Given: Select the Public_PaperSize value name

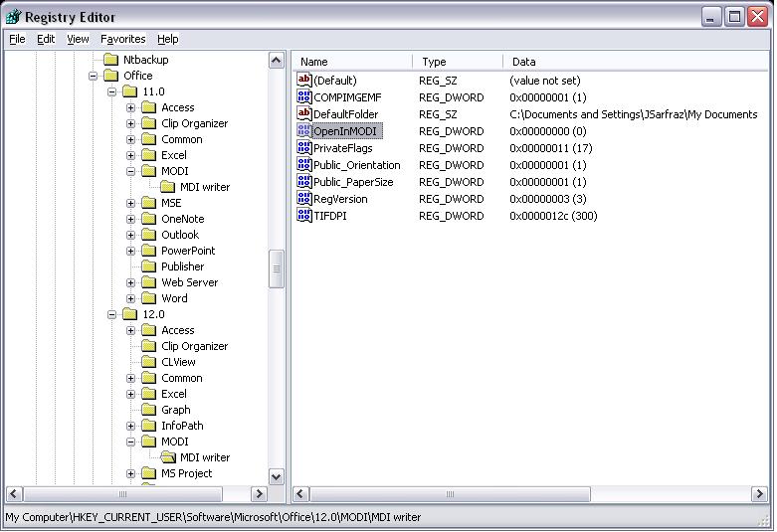Looking at the screenshot, I should [x=353, y=182].
